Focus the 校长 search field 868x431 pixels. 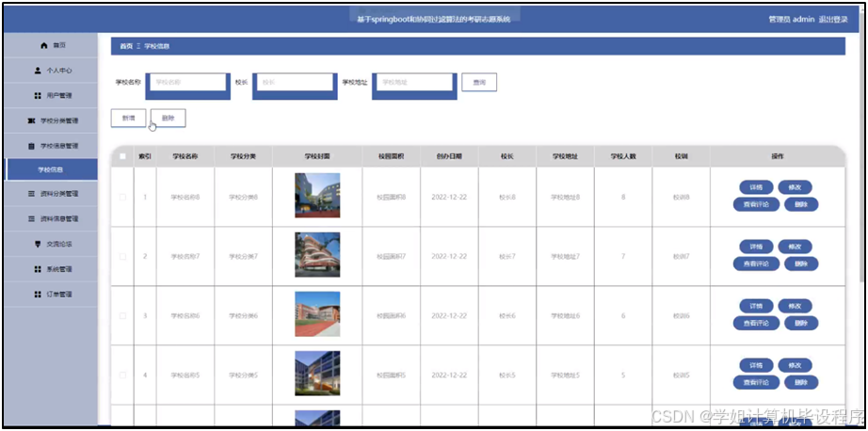point(295,82)
